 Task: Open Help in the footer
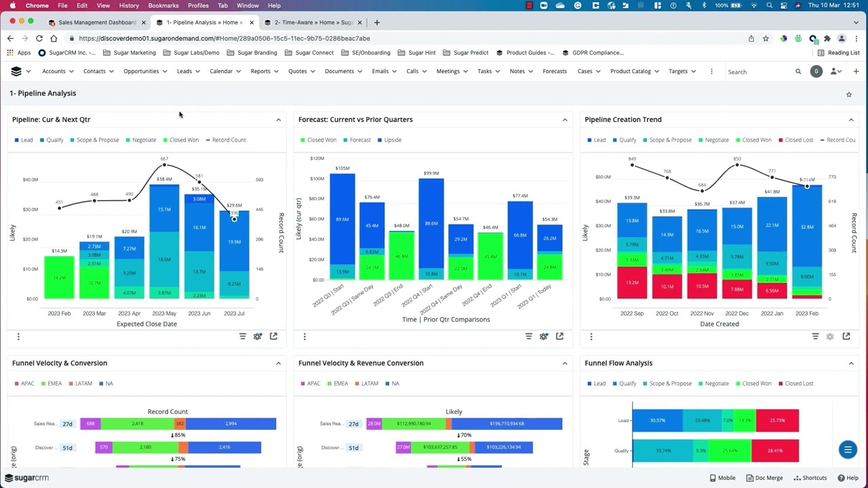848,478
